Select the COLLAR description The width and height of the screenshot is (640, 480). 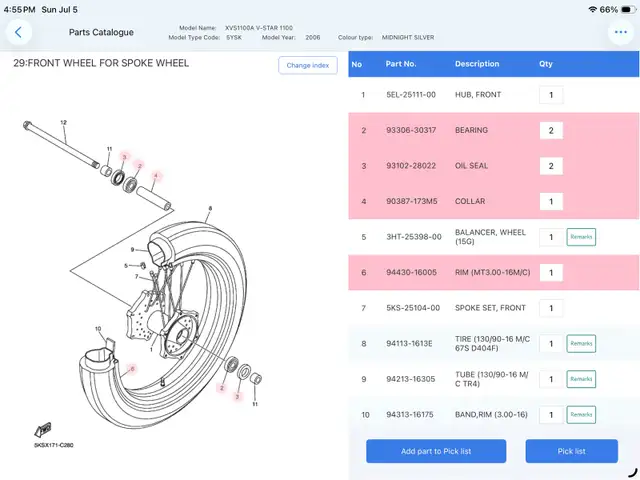point(470,201)
